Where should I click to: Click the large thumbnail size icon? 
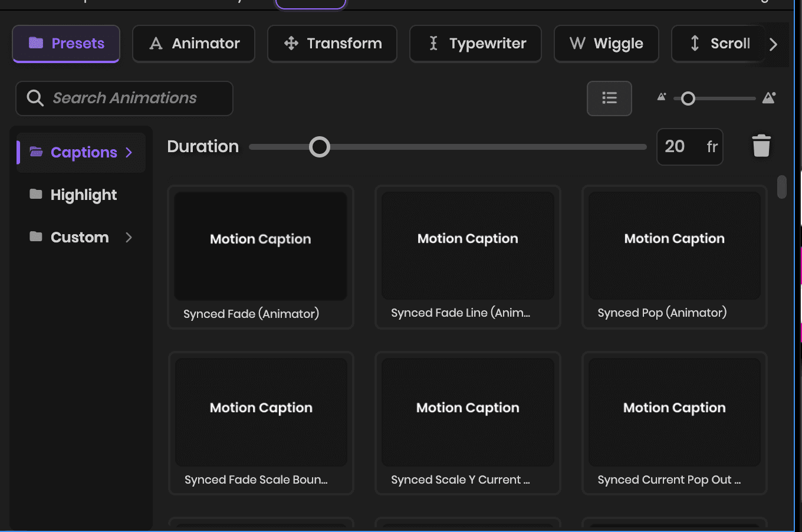pyautogui.click(x=769, y=98)
